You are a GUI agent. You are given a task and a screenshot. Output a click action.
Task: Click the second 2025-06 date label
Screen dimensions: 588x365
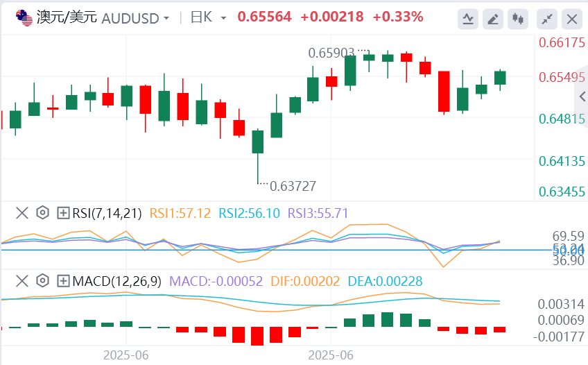point(331,355)
